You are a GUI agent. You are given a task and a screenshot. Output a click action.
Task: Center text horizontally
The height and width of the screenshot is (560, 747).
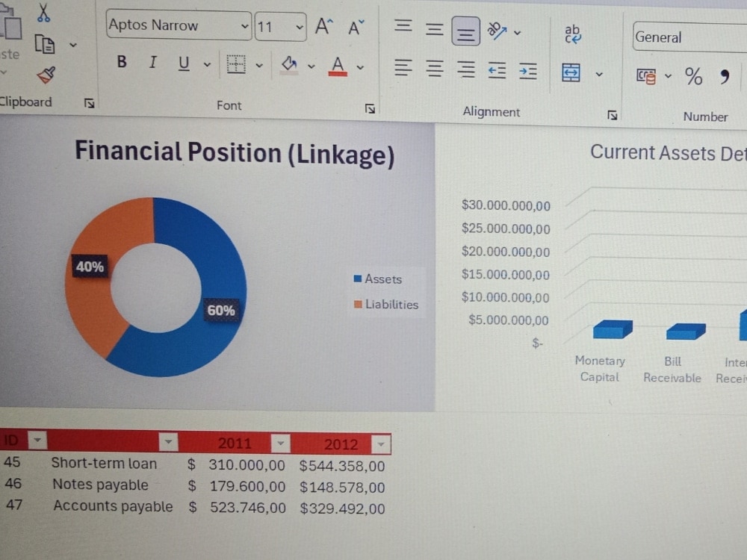click(x=434, y=69)
